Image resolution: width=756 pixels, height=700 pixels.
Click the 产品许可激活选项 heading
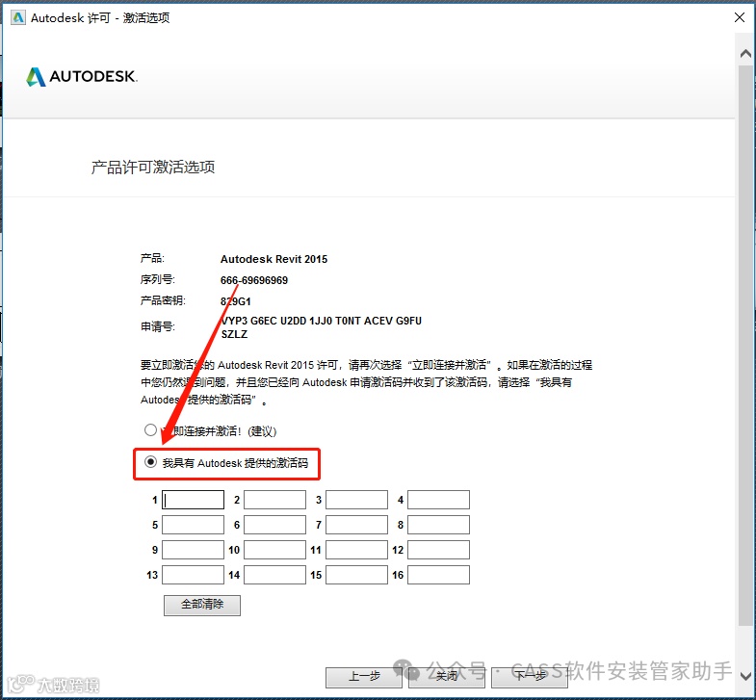pos(153,167)
